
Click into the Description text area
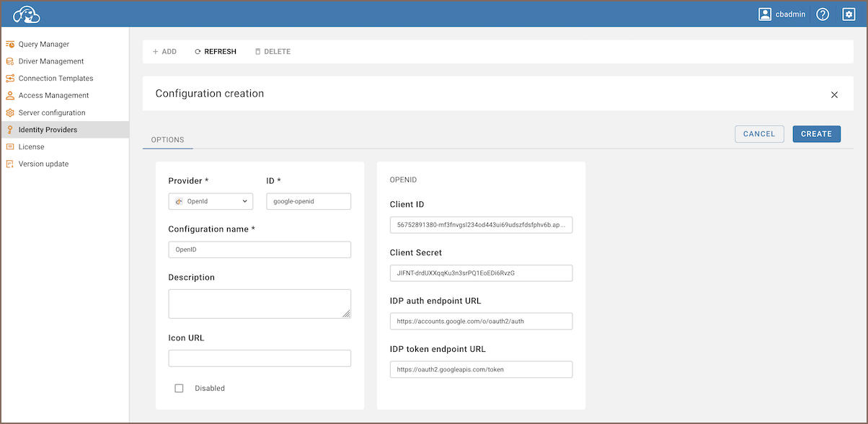tap(260, 304)
